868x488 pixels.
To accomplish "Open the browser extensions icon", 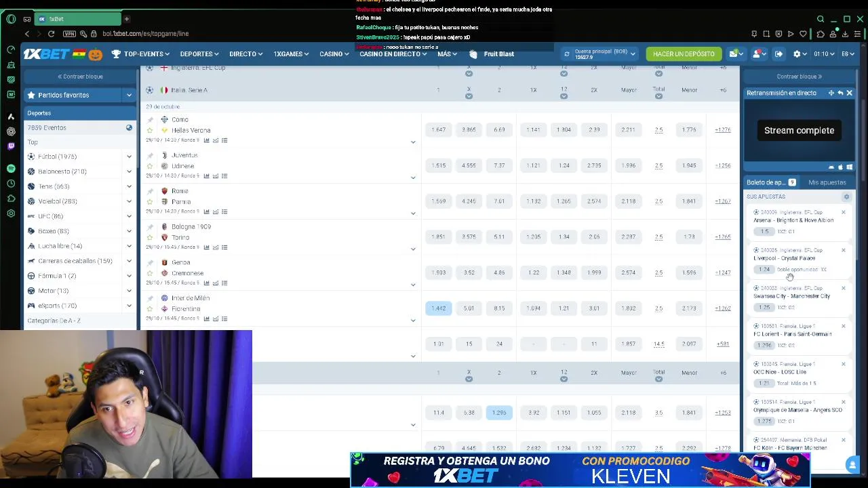I will [820, 33].
